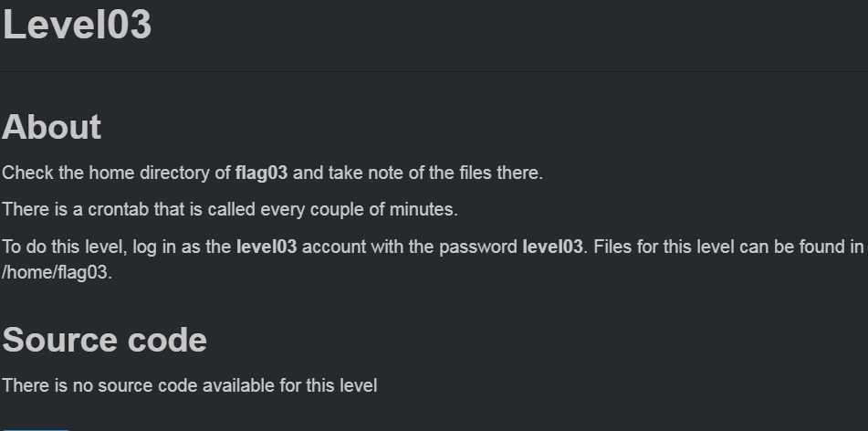Click the phrase 'take note of the files there'
This screenshot has height=431, width=868.
pyautogui.click(x=435, y=173)
